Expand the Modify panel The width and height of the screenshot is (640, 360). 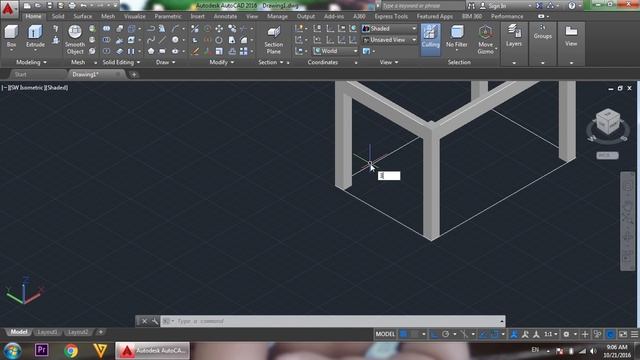pyautogui.click(x=222, y=62)
